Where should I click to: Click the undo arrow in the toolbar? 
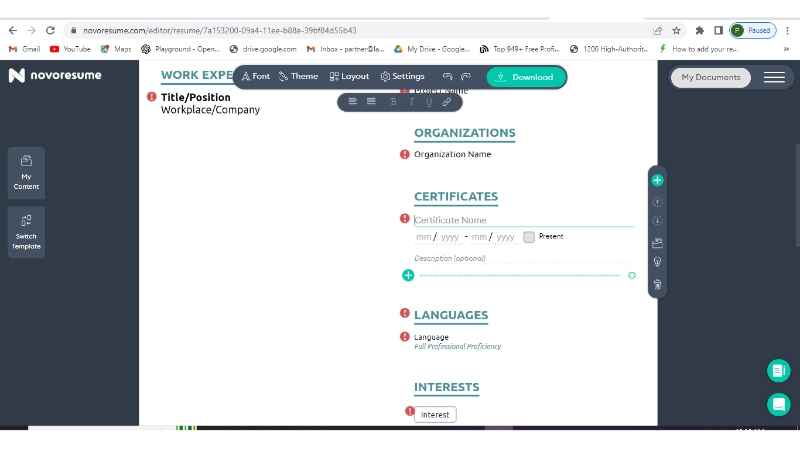pyautogui.click(x=448, y=77)
